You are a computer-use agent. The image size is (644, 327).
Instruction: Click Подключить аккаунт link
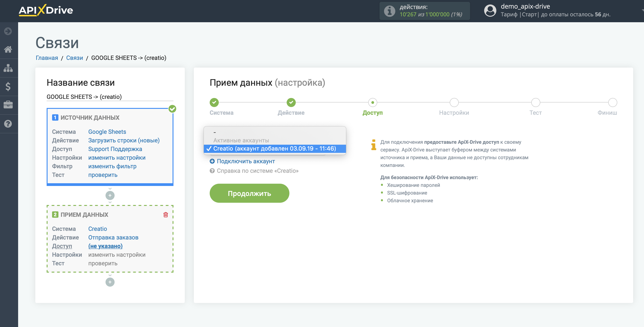[246, 161]
